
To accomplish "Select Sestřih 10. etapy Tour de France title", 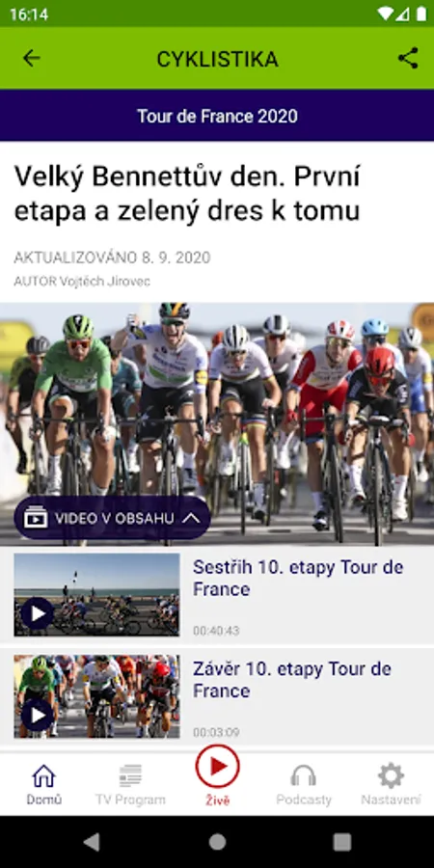I will click(x=298, y=578).
